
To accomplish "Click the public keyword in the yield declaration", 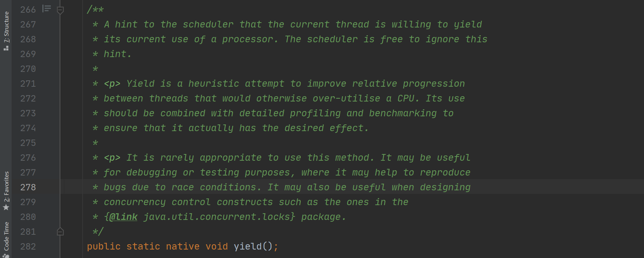I will point(104,246).
